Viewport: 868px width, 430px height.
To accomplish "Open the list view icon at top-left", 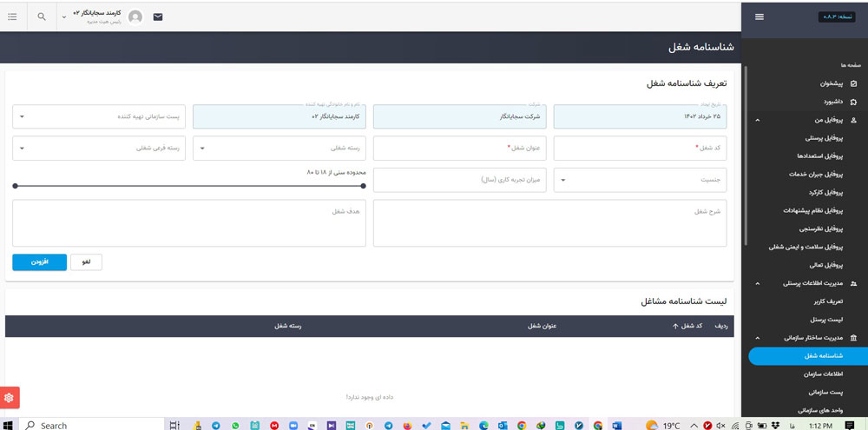I will point(12,17).
